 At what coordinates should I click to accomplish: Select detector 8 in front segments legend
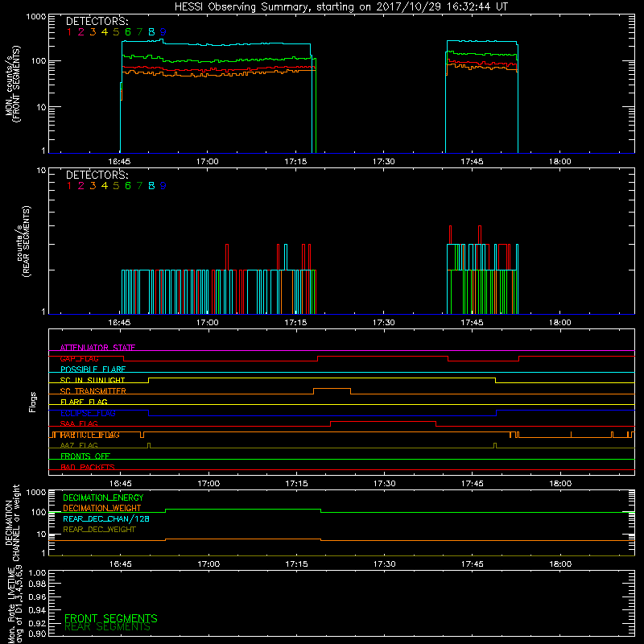[151, 32]
